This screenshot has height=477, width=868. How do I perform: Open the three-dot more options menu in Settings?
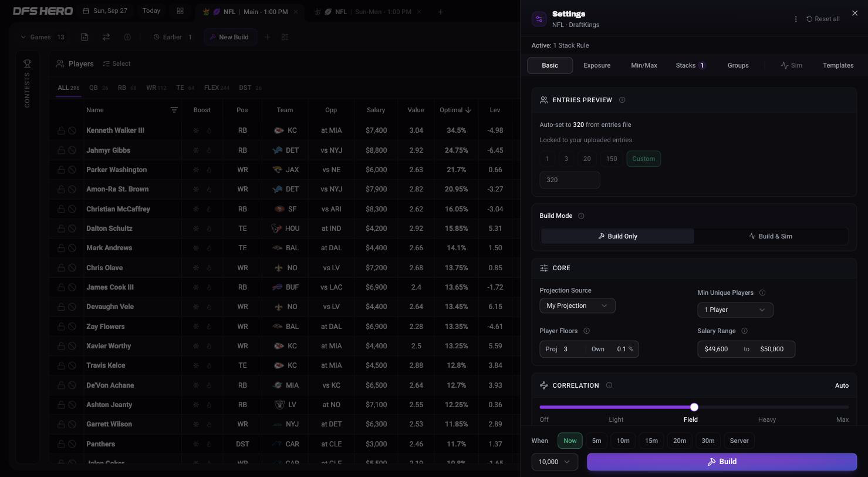[x=796, y=19]
